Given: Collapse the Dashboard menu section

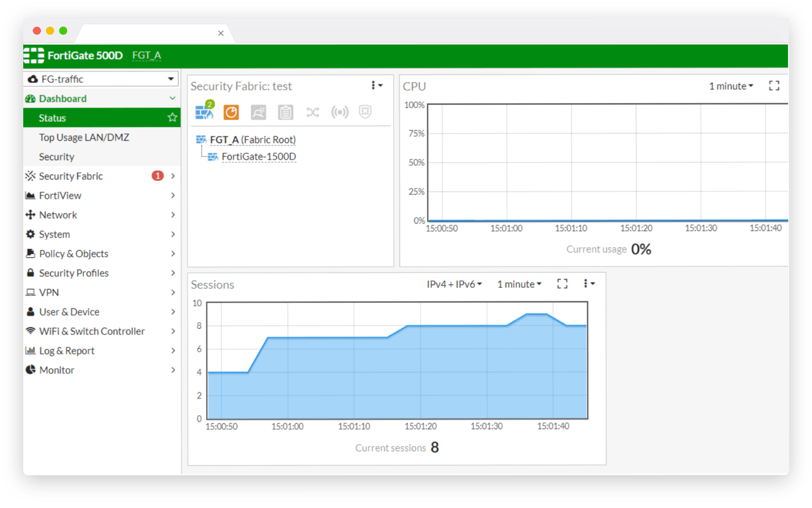Looking at the screenshot, I should click(x=172, y=98).
